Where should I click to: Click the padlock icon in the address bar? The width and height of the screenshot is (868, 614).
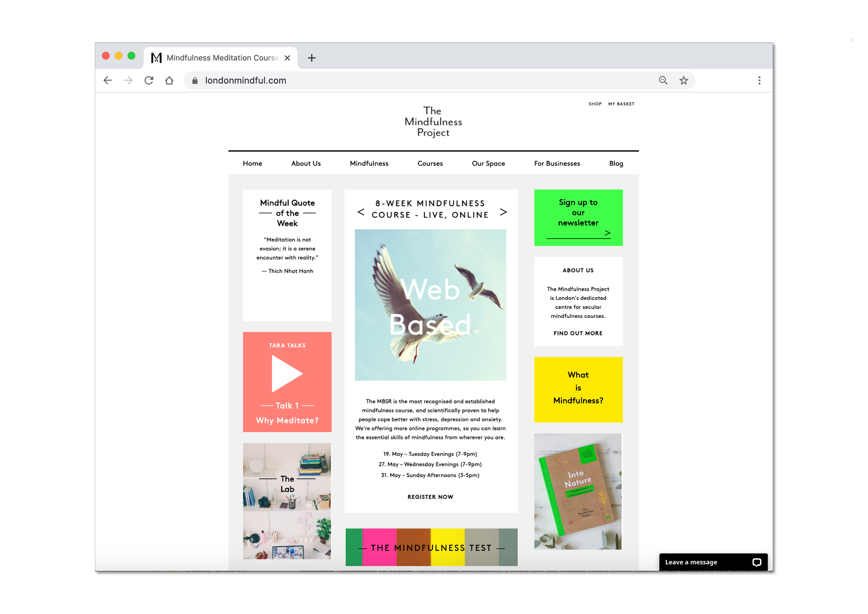tap(194, 80)
